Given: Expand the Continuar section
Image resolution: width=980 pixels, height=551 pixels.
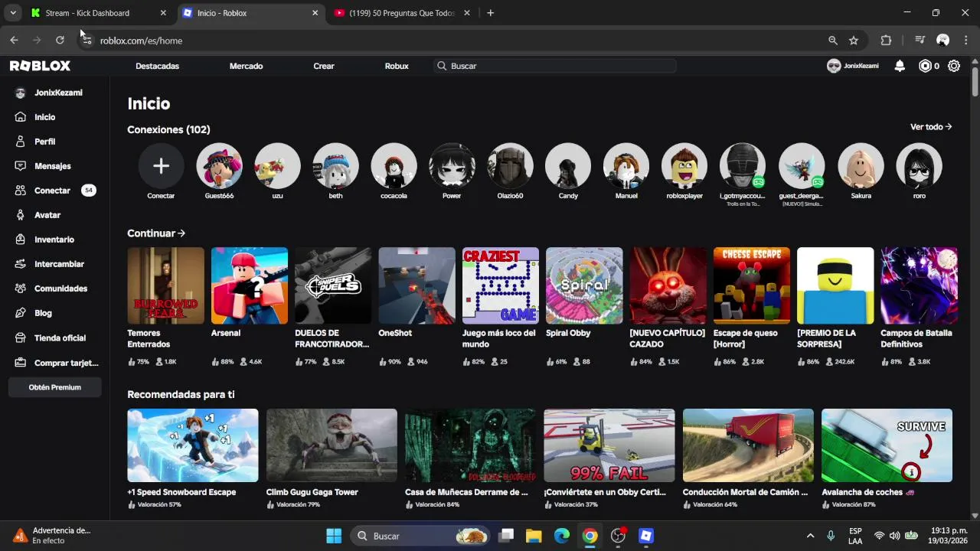Looking at the screenshot, I should tap(156, 233).
